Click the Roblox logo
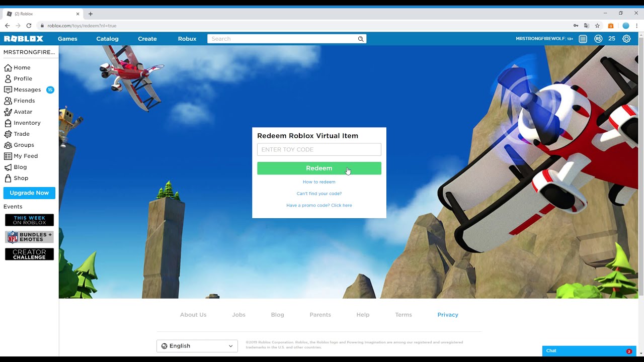Viewport: 644px width, 362px height. [x=24, y=39]
